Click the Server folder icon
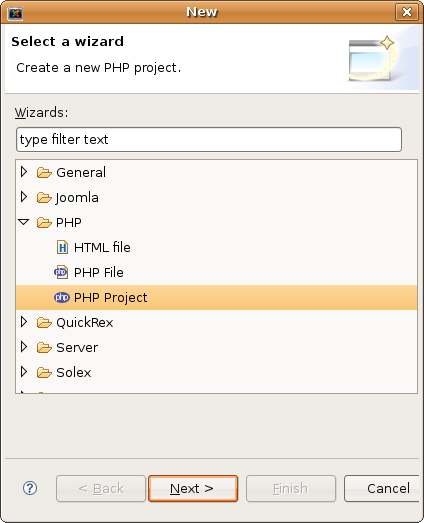The image size is (424, 523). (44, 348)
